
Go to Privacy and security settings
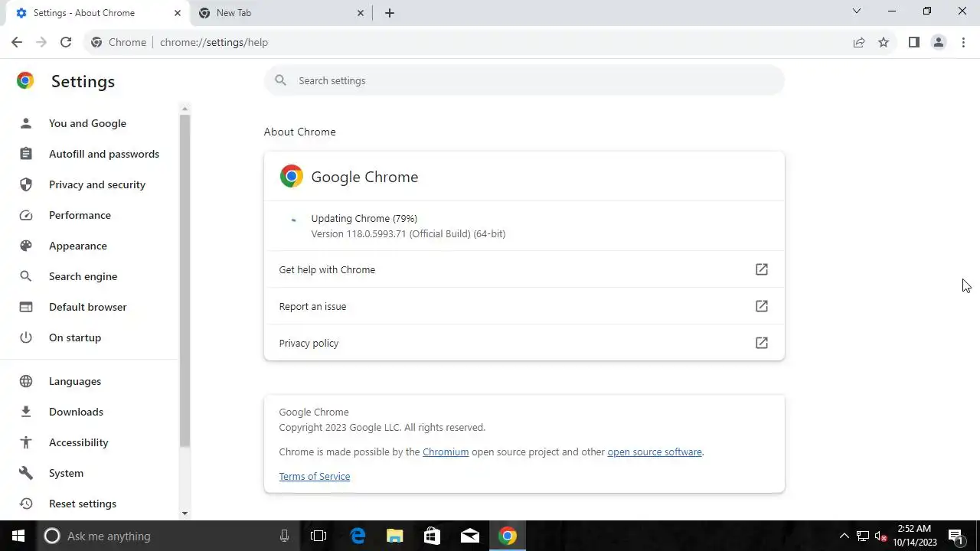[96, 184]
